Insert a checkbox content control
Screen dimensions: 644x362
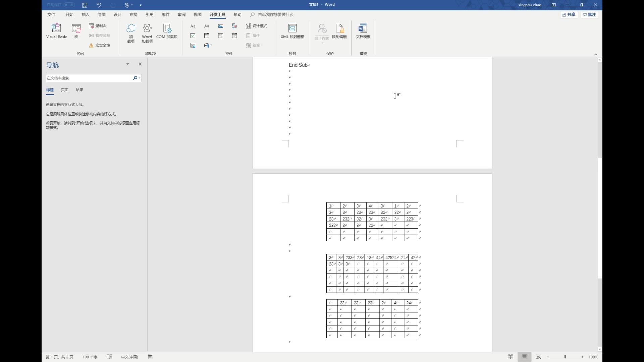click(193, 36)
